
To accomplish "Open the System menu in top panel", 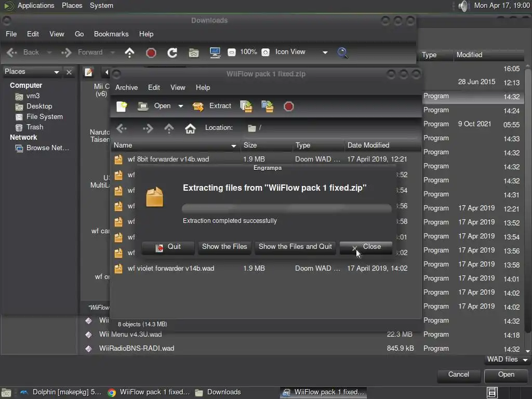I will (101, 6).
